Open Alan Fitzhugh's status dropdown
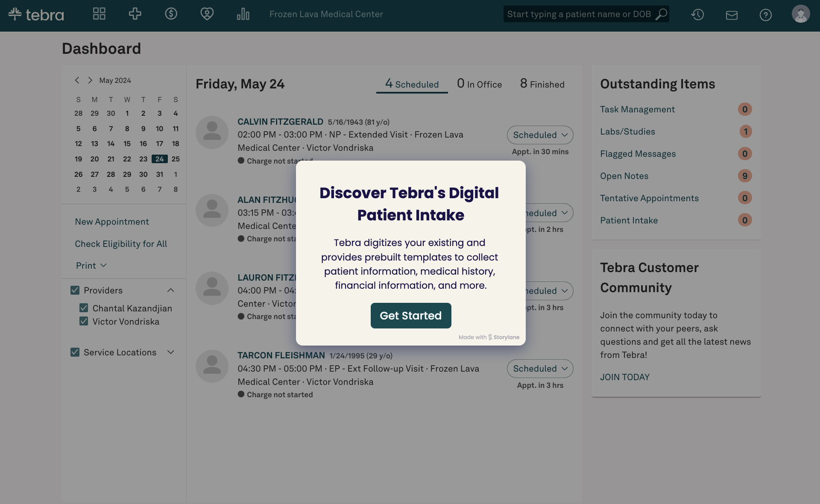 tap(549, 213)
